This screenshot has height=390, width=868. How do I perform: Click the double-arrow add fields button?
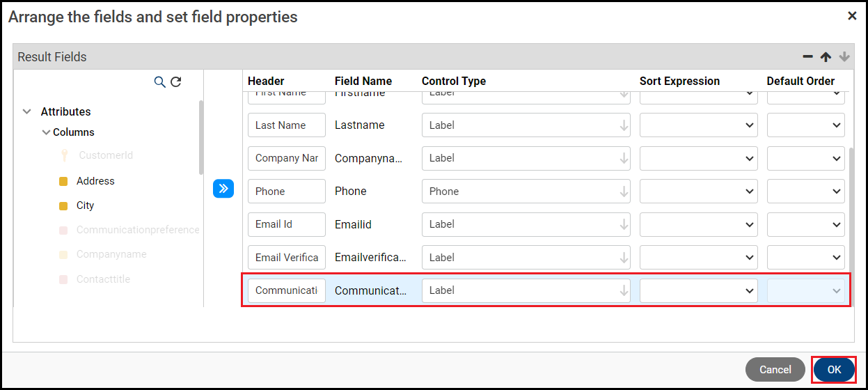[x=223, y=188]
